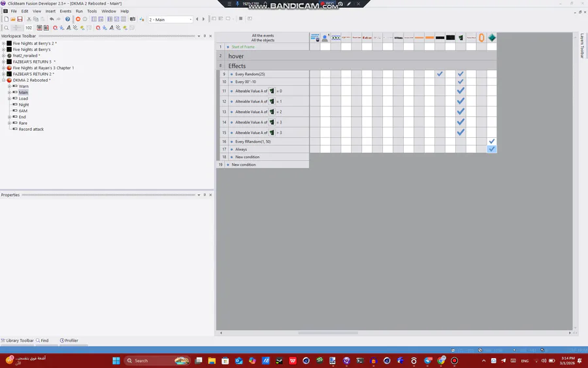The width and height of the screenshot is (588, 368).
Task: Switch to the Profiler tab
Action: click(69, 341)
